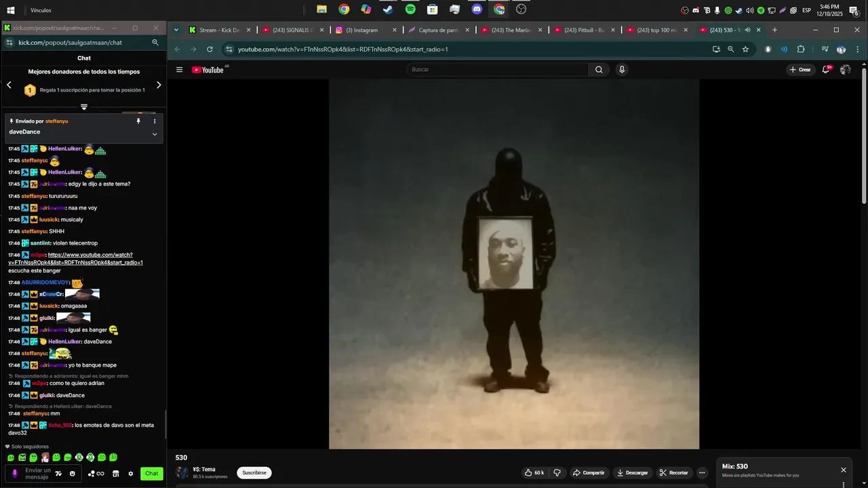This screenshot has height=488, width=868.
Task: Activate YouTube voice search microphone
Action: point(622,70)
